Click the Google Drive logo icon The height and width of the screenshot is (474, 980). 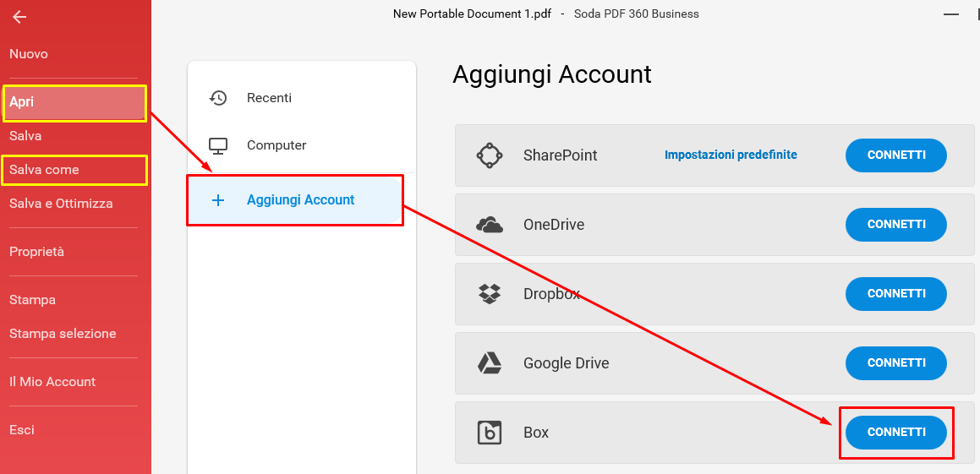coord(490,362)
